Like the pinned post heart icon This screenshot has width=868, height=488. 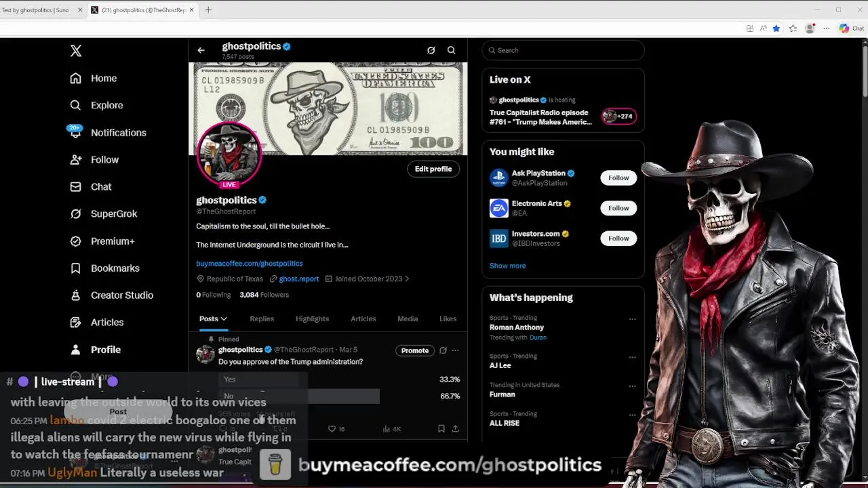[x=332, y=429]
